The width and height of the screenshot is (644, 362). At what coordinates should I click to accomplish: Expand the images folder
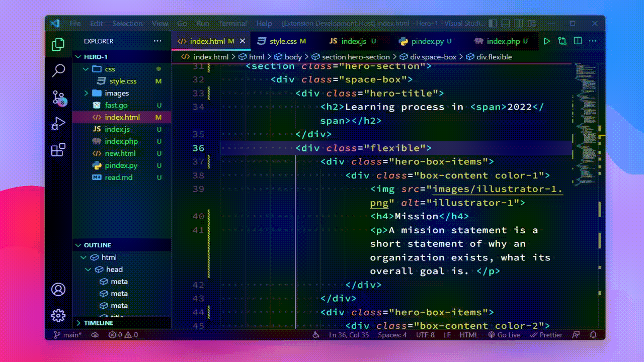coord(122,93)
